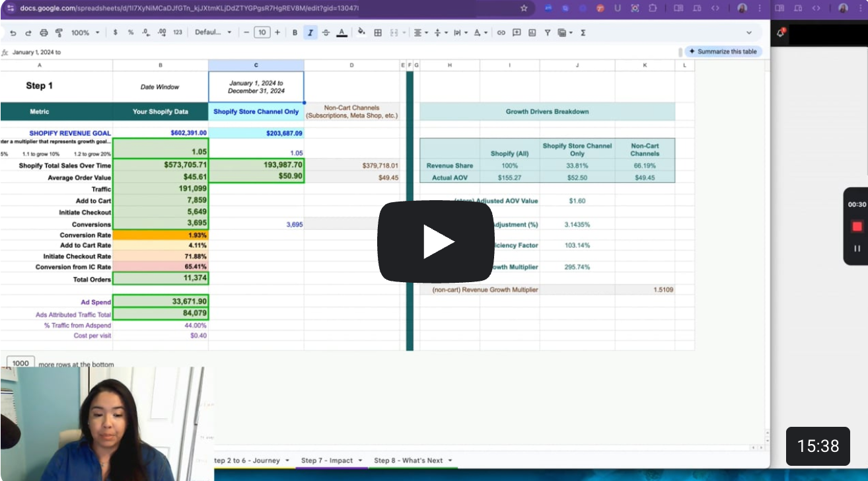This screenshot has height=481, width=868.
Task: Open the fill color picker
Action: pos(361,32)
